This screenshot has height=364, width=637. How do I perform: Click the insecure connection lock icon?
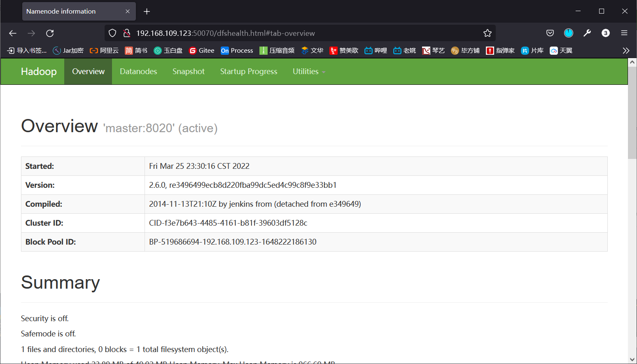pos(127,33)
